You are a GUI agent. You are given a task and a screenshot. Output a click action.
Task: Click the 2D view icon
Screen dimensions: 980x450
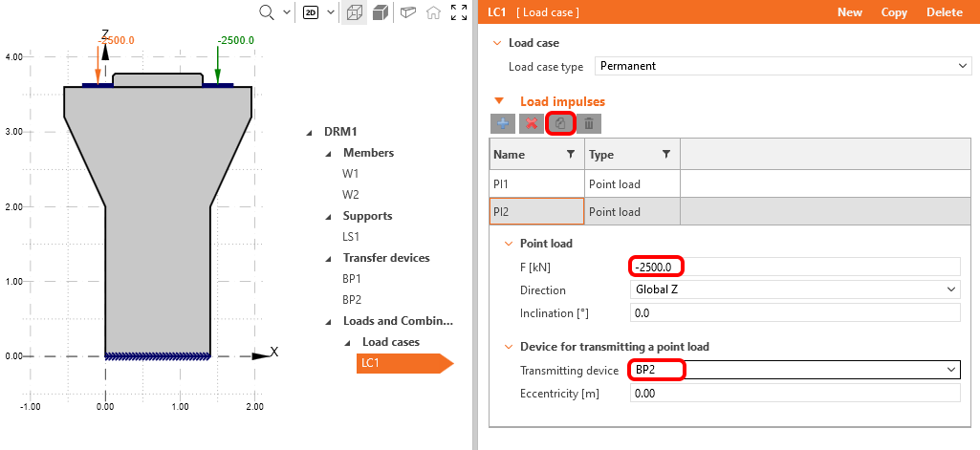click(x=311, y=12)
